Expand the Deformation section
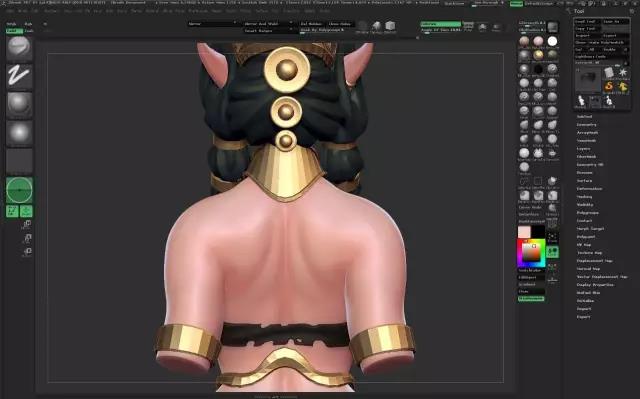The height and width of the screenshot is (399, 640). pyautogui.click(x=589, y=189)
